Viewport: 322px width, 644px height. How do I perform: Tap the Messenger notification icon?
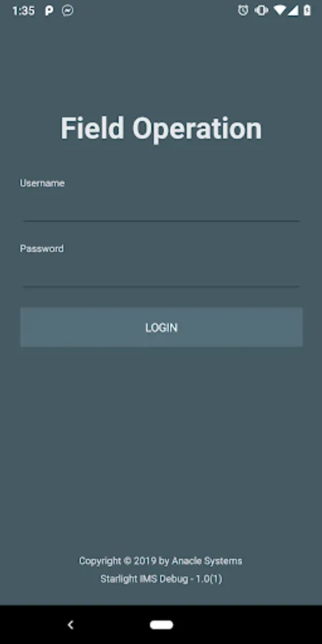click(68, 11)
